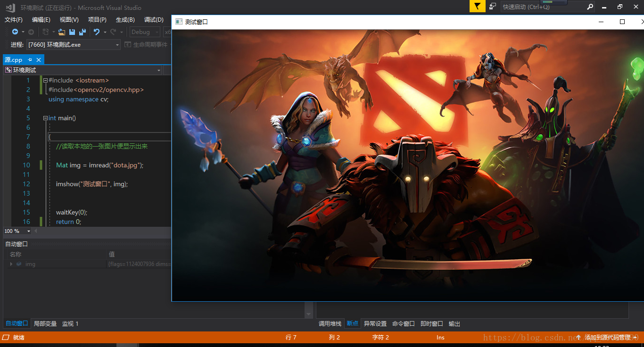Open the Redo history dropdown arrow
This screenshot has width=644, height=347.
tap(121, 32)
